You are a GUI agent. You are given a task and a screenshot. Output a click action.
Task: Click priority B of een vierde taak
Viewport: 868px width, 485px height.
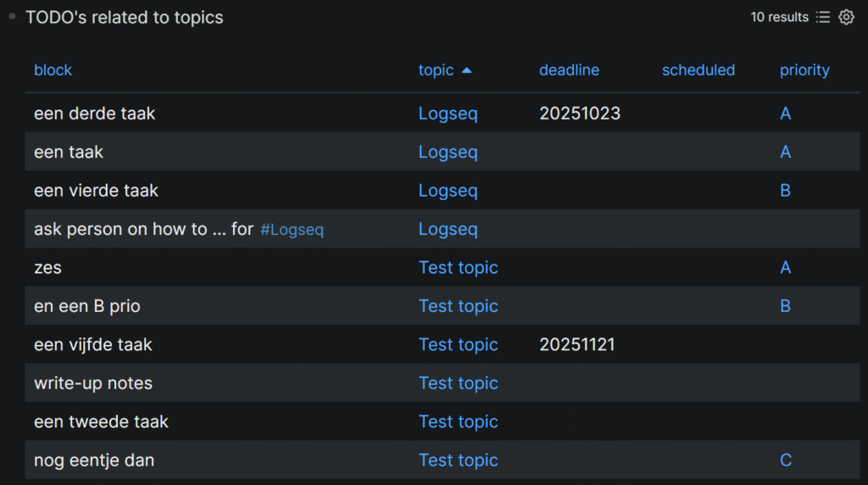pos(785,191)
